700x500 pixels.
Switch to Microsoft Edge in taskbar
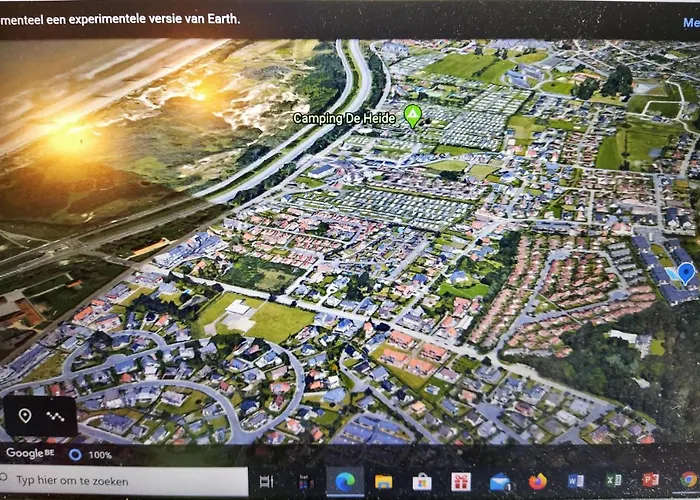[345, 481]
